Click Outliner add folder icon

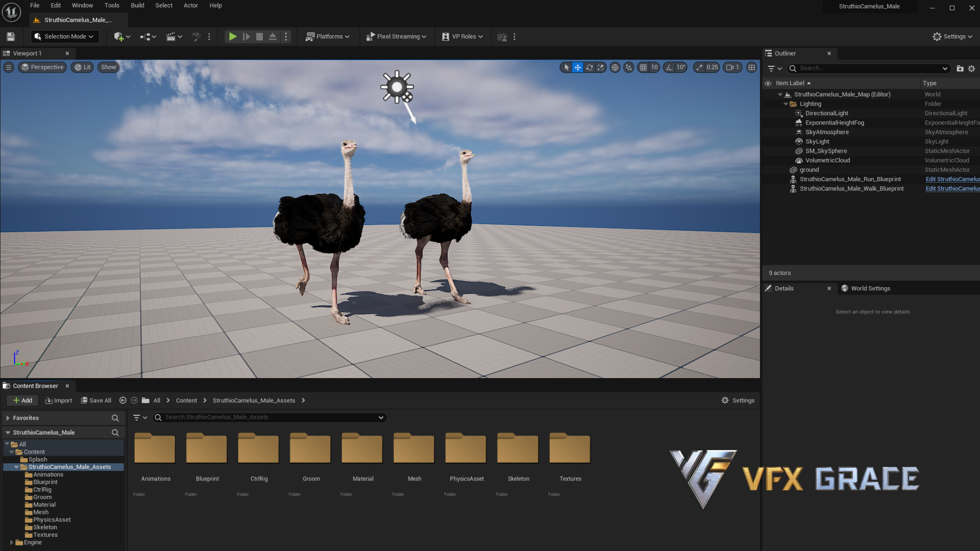point(960,68)
